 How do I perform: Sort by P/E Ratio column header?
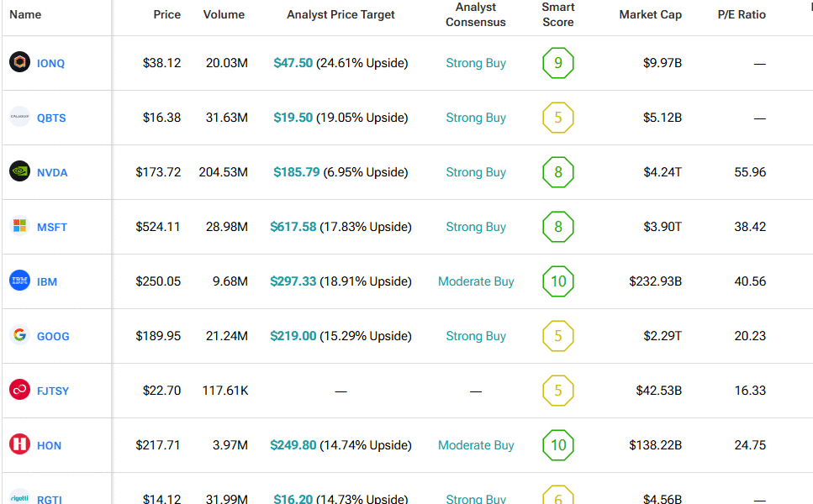pyautogui.click(x=742, y=14)
